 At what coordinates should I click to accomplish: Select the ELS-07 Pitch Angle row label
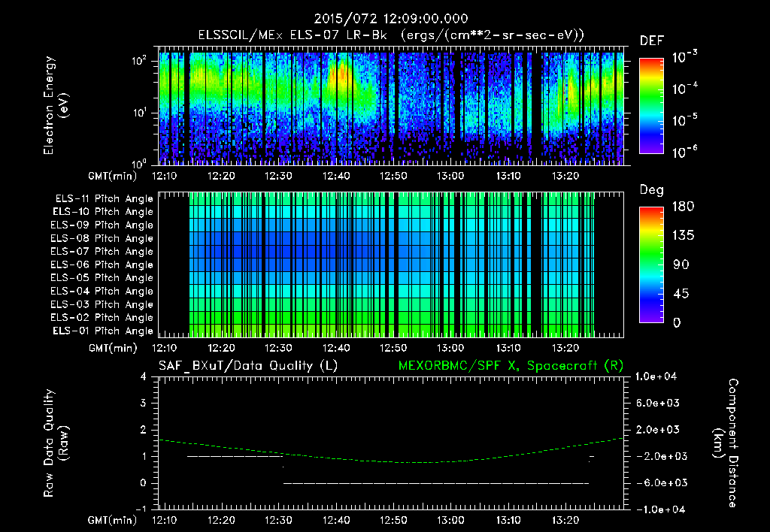[x=102, y=251]
